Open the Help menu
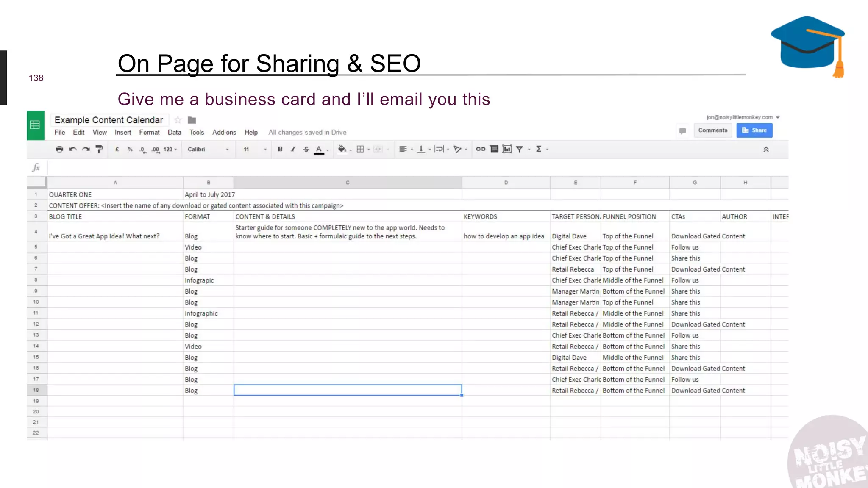The image size is (868, 488). 251,132
